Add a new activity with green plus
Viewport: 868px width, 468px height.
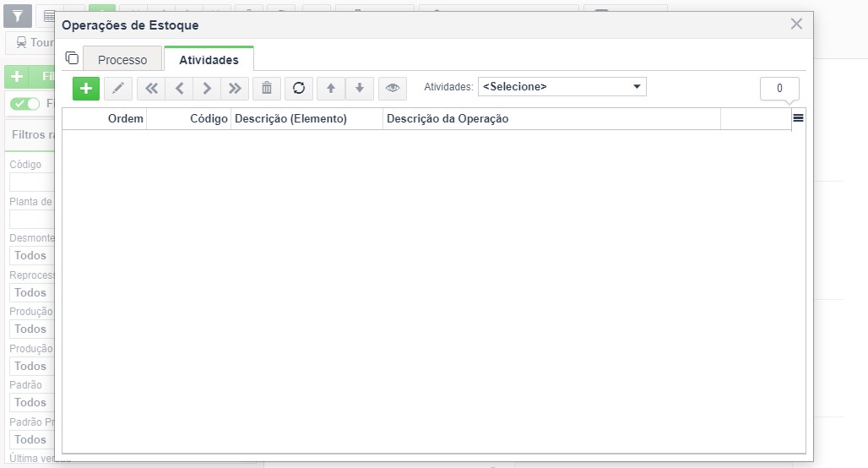click(x=86, y=89)
